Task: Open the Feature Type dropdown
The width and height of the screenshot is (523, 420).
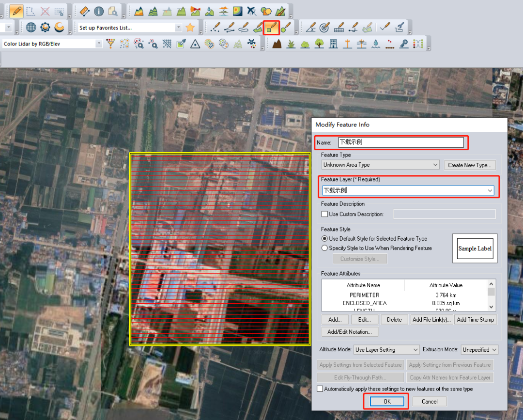Action: (381, 165)
